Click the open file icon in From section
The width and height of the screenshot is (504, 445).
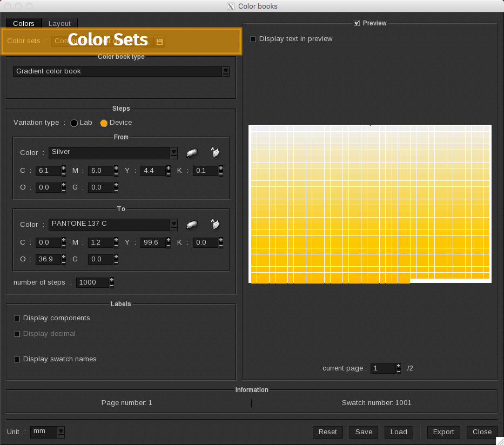pyautogui.click(x=216, y=153)
